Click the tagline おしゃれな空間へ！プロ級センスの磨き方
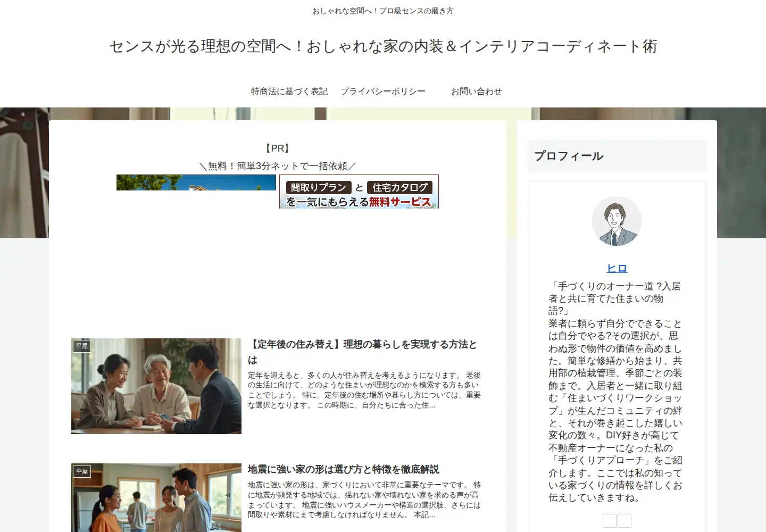This screenshot has width=766, height=532. 383,11
